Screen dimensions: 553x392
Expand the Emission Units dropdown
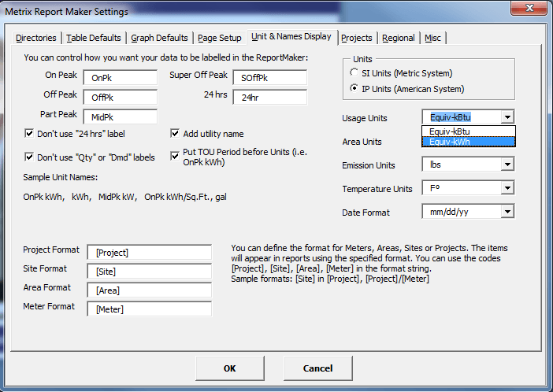[507, 165]
